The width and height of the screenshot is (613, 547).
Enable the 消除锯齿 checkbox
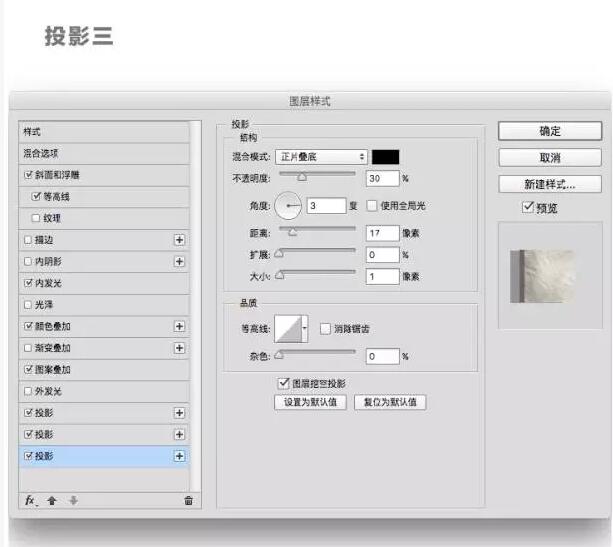pos(325,329)
